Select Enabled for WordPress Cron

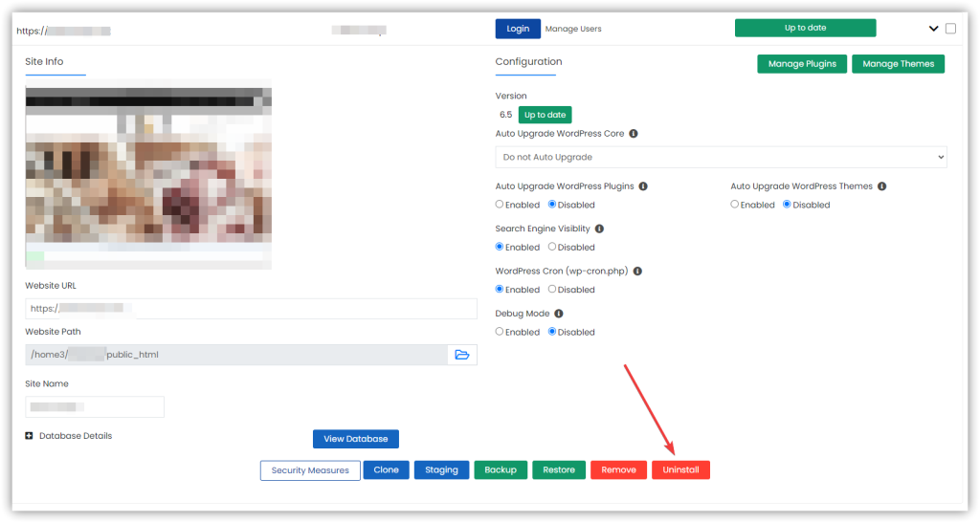point(500,289)
